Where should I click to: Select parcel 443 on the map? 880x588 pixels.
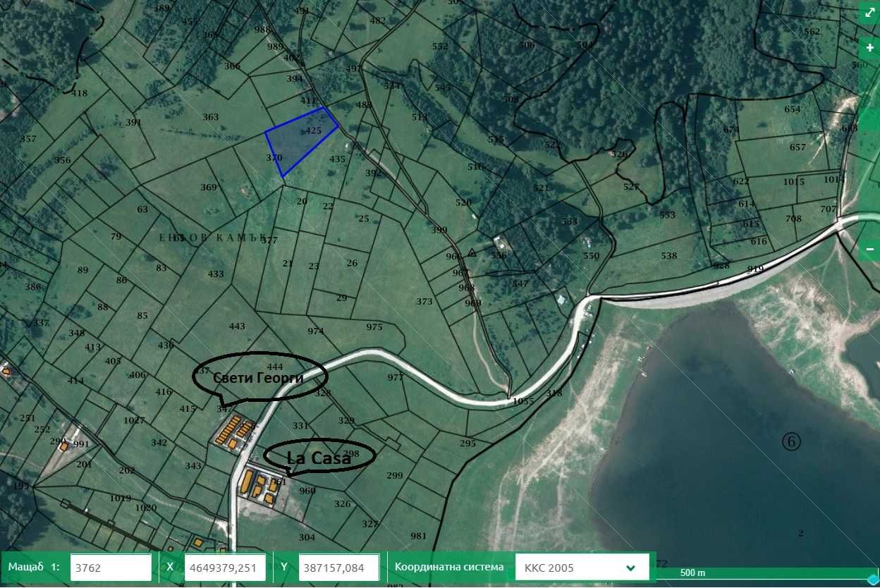click(x=237, y=326)
